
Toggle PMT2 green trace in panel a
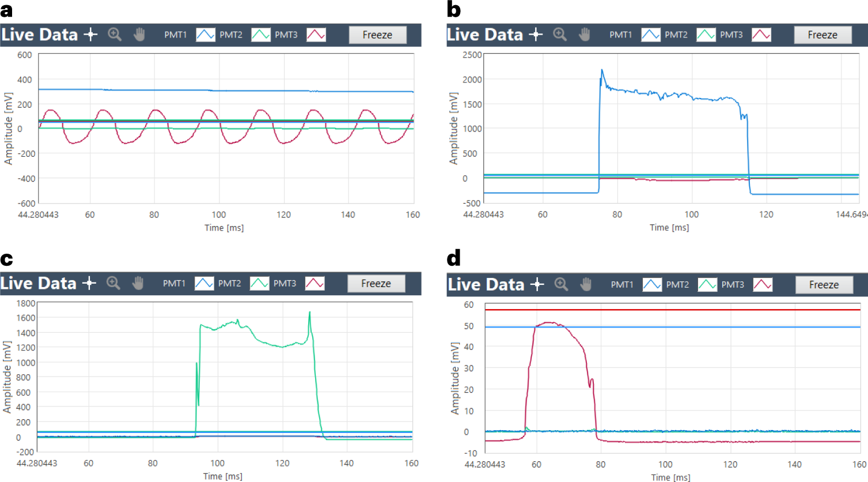click(x=261, y=35)
